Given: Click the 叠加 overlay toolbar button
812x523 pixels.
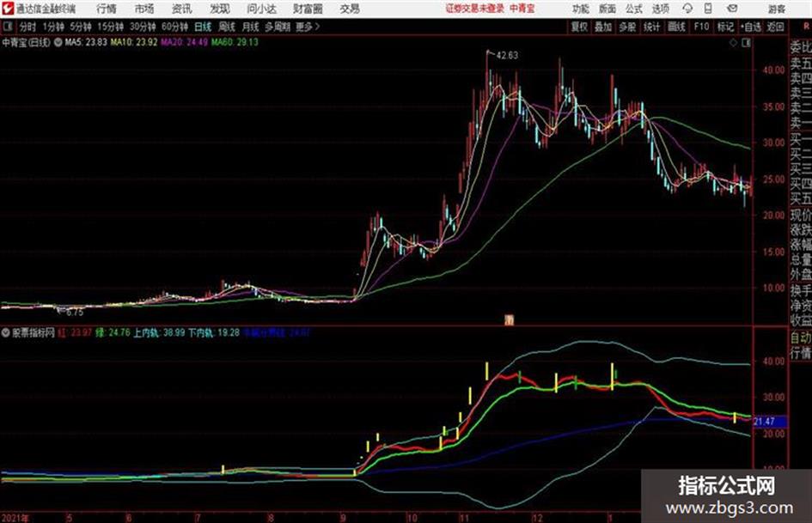Looking at the screenshot, I should [x=603, y=27].
